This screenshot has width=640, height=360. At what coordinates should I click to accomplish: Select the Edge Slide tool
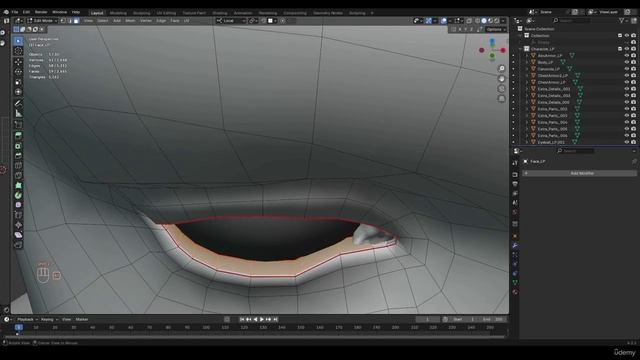point(18,215)
